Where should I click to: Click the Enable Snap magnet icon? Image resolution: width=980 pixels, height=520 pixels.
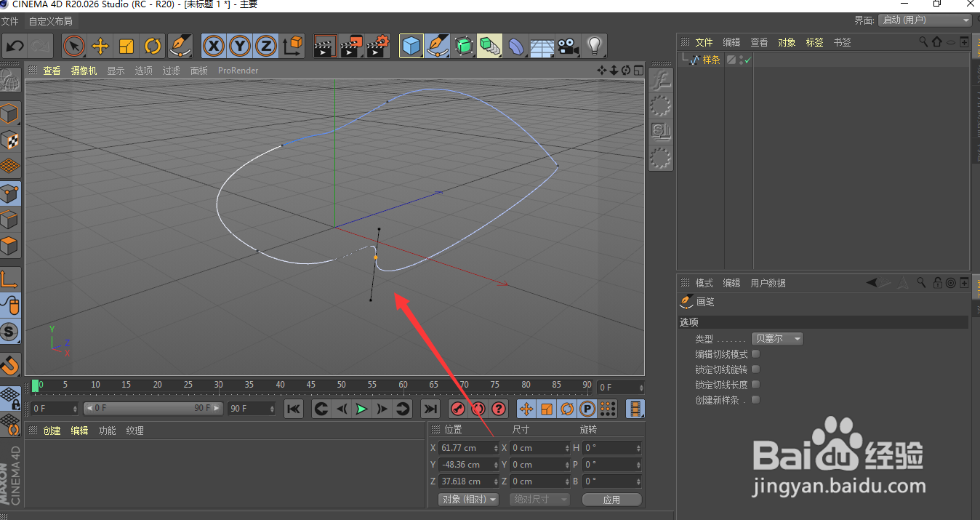point(10,364)
